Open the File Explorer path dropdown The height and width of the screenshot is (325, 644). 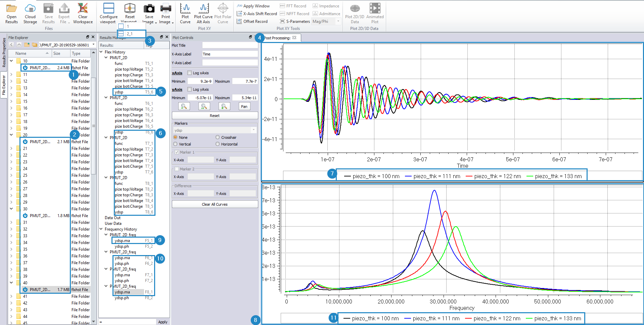94,45
